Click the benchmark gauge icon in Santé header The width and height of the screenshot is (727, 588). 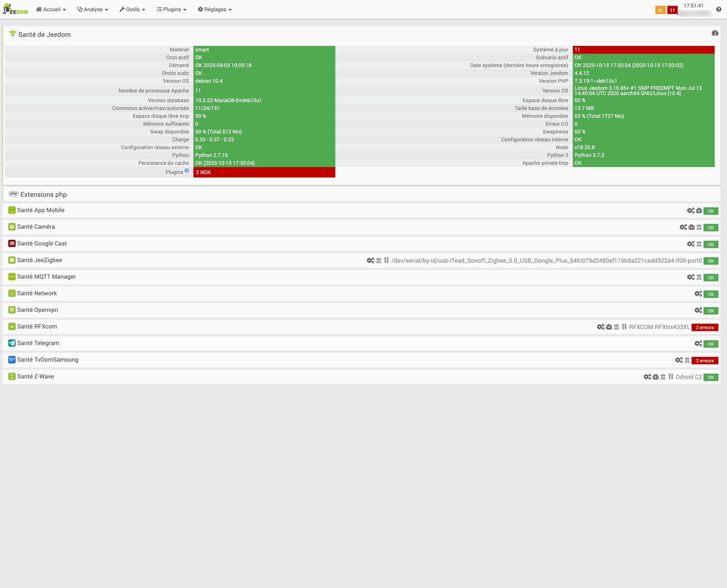tap(715, 33)
